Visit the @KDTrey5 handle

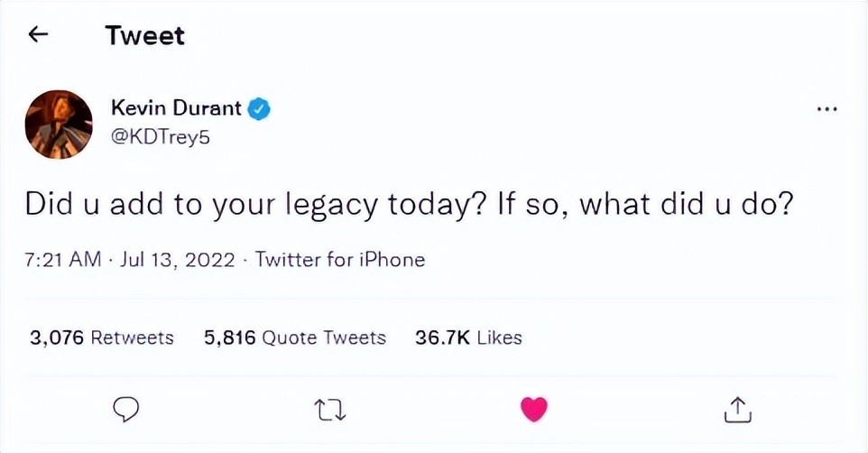161,136
